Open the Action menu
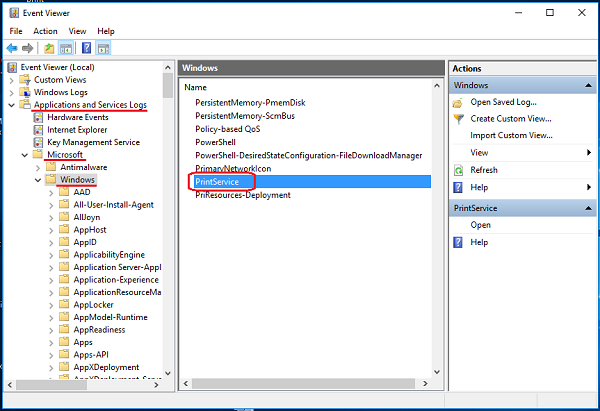This screenshot has height=411, width=600. point(45,31)
